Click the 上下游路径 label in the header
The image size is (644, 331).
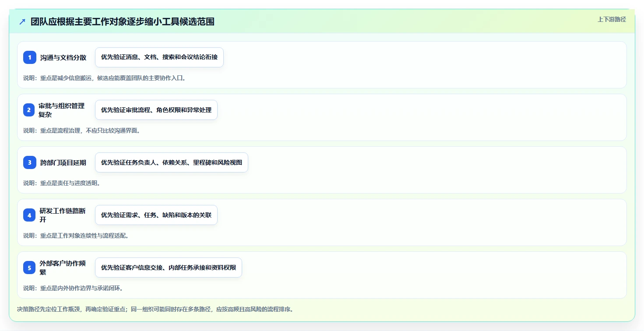[612, 19]
